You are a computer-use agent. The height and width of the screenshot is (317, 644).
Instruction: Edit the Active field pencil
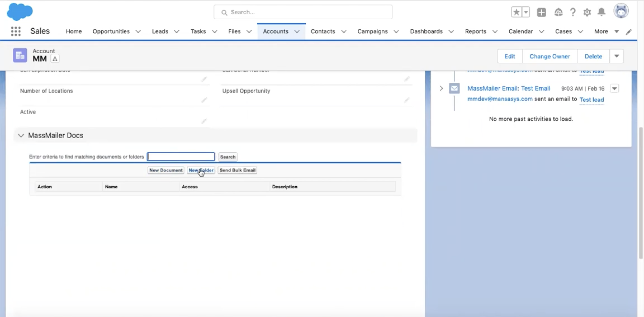click(204, 121)
